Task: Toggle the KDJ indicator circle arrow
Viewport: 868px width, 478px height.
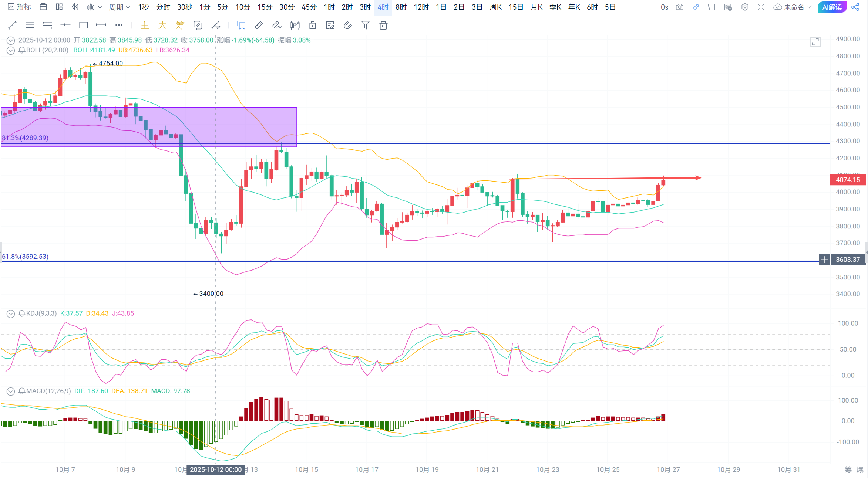Action: pos(11,313)
